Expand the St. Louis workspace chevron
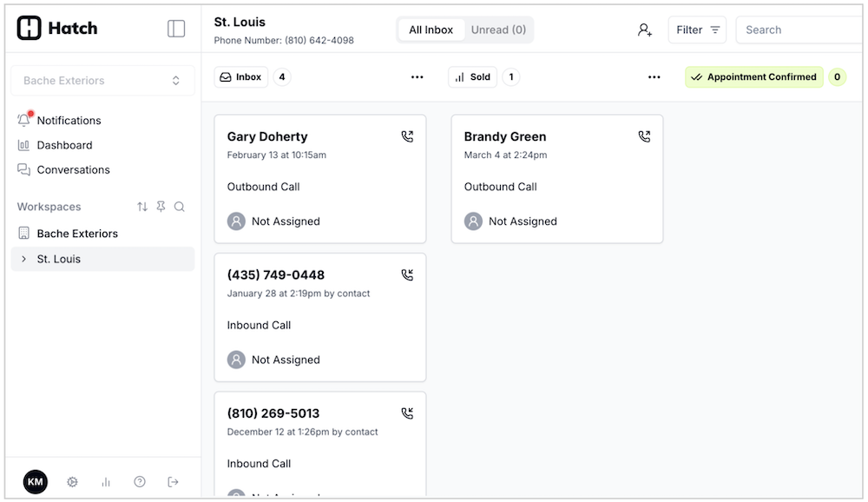The height and width of the screenshot is (502, 868). 23,259
